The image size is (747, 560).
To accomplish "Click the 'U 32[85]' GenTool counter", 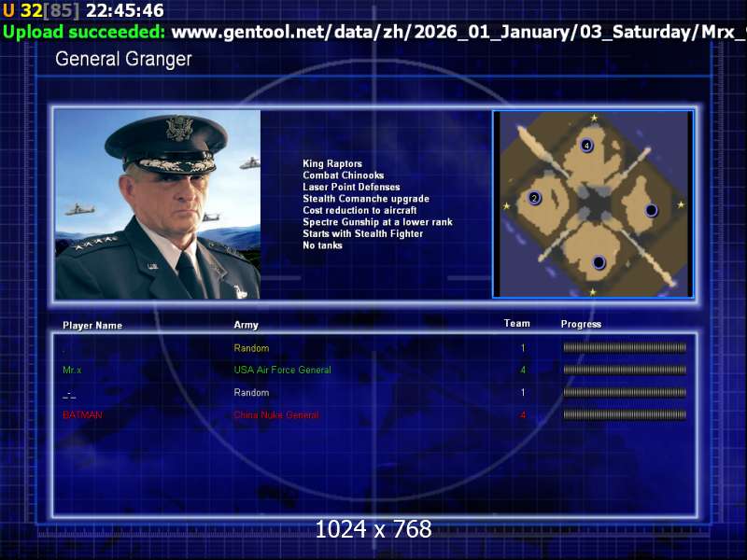I will pyautogui.click(x=41, y=10).
